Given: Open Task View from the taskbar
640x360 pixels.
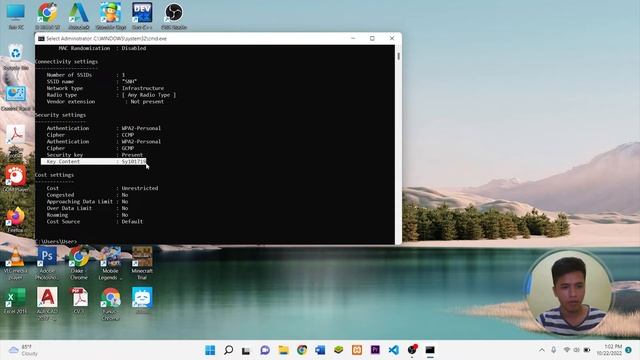Looking at the screenshot, I should (246, 350).
